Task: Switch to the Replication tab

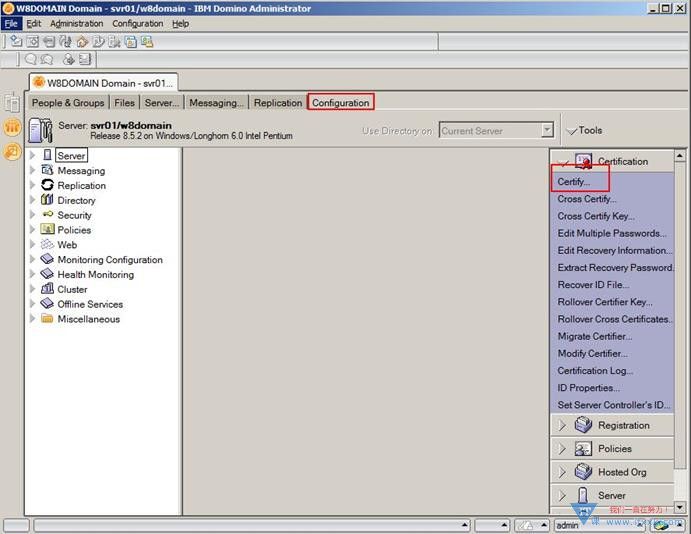Action: point(278,103)
